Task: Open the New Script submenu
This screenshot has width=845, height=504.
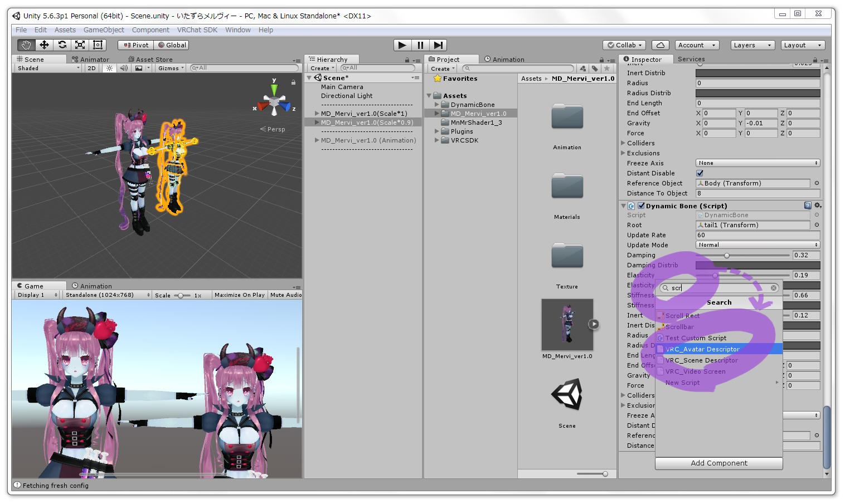Action: pos(719,383)
